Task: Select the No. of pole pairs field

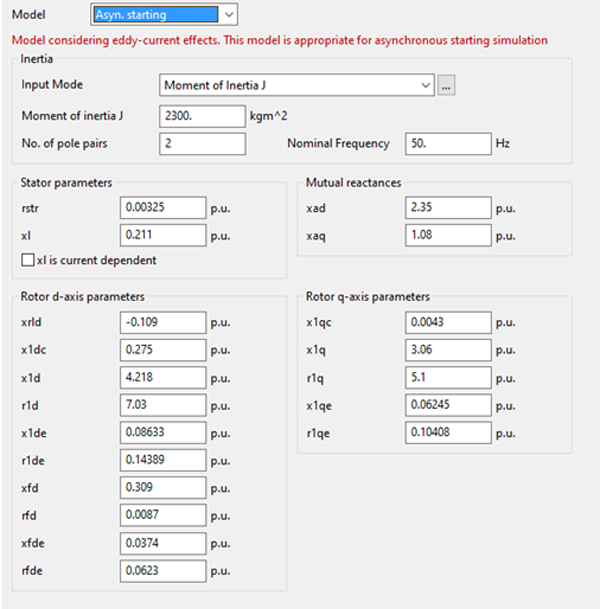Action: 201,143
